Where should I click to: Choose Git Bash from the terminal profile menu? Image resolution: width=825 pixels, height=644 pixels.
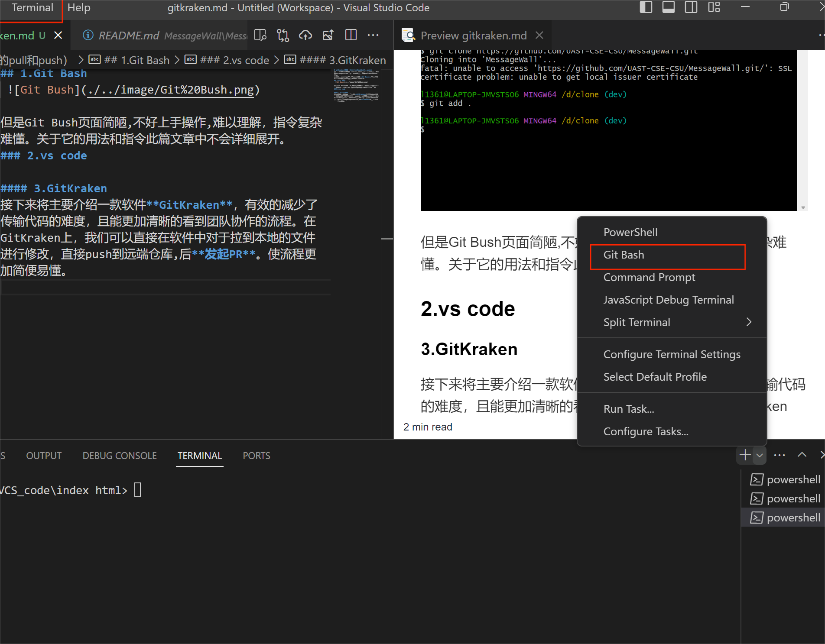672,255
